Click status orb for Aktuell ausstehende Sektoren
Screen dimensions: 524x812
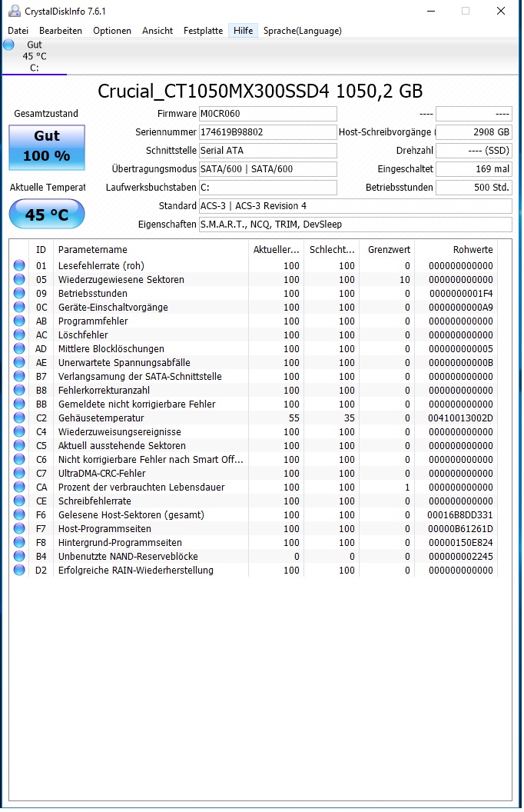[19, 446]
